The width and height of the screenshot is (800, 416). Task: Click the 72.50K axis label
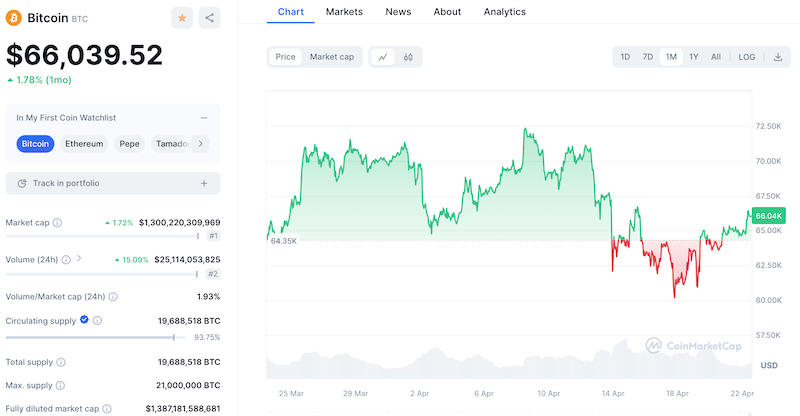click(768, 126)
